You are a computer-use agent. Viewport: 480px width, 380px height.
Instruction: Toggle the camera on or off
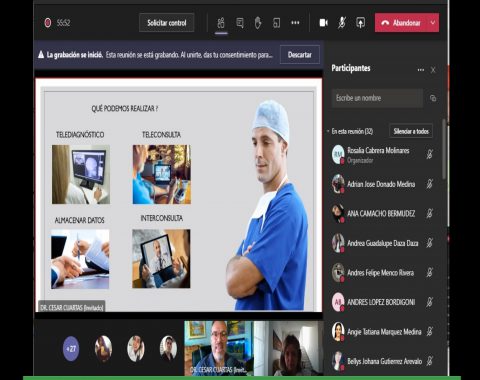323,23
